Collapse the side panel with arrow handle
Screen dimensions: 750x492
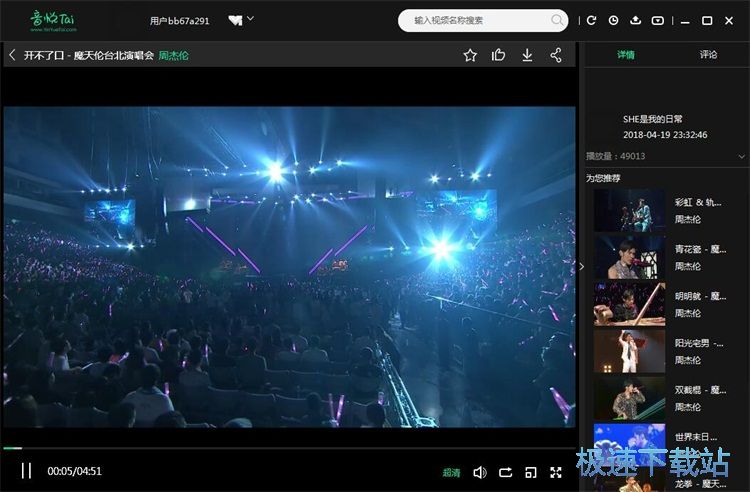[x=582, y=266]
